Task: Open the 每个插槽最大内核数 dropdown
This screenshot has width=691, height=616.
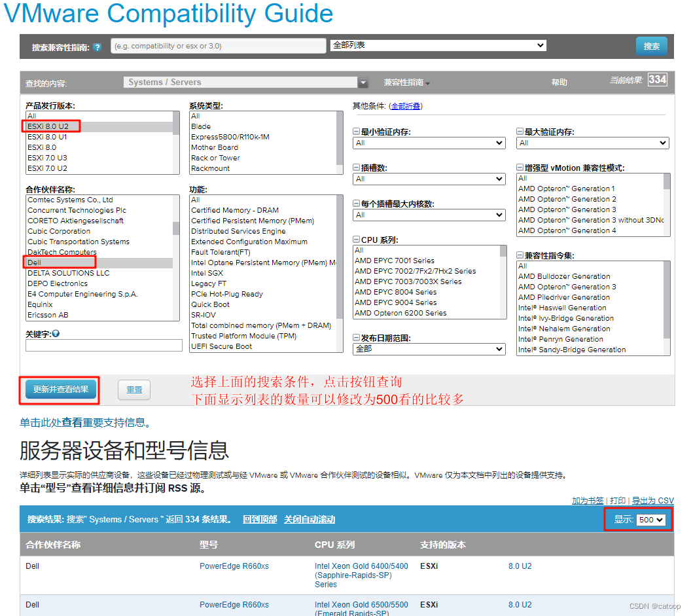Action: [429, 215]
